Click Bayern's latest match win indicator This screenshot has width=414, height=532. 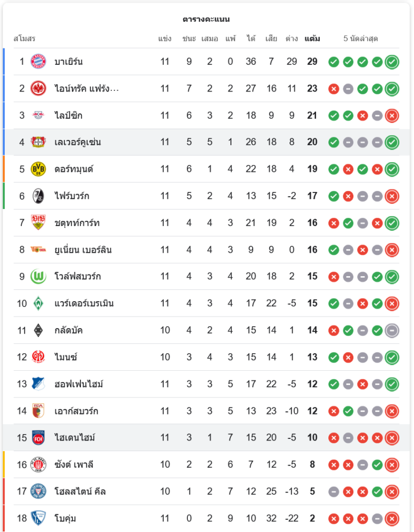coord(392,62)
